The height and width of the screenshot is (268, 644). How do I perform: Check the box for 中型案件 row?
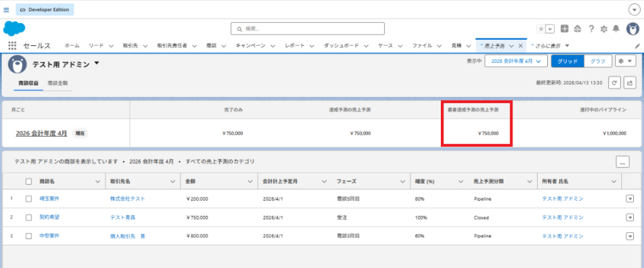coord(29,236)
